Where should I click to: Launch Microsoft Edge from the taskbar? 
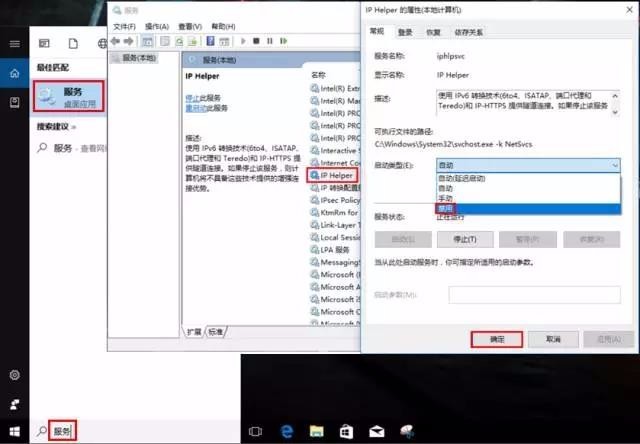tap(287, 431)
